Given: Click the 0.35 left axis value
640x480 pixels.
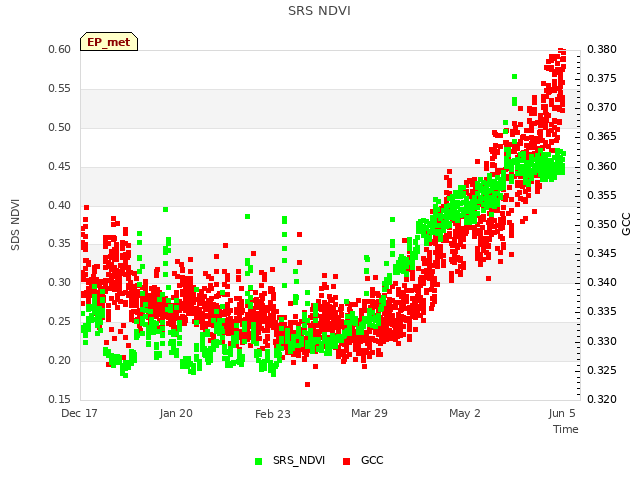Looking at the screenshot, I should (x=60, y=243).
